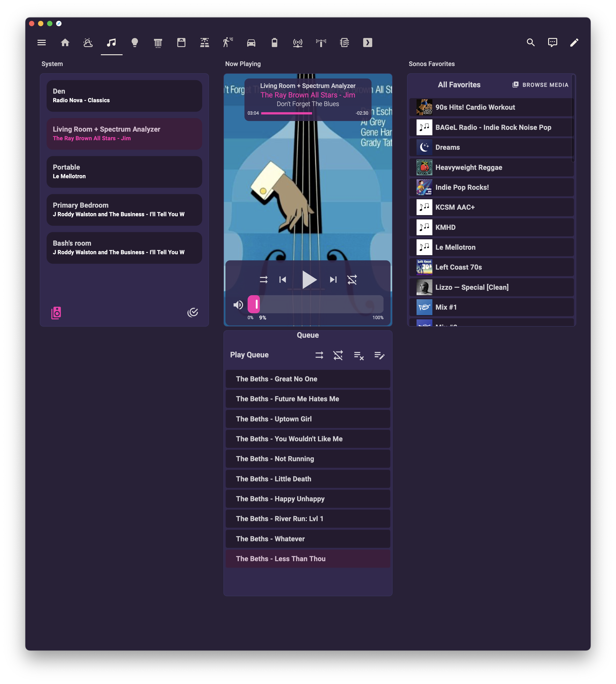Viewport: 616px width, 684px height.
Task: Play the KMHD favorite
Action: click(x=491, y=227)
